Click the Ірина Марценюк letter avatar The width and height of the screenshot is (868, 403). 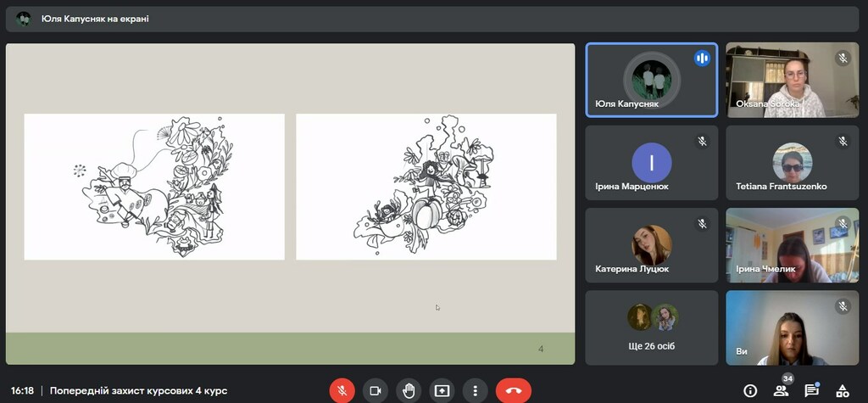click(x=652, y=162)
